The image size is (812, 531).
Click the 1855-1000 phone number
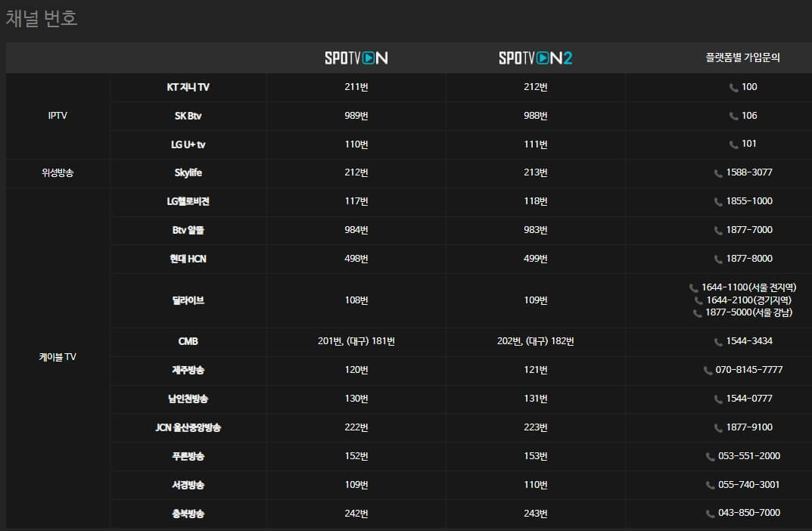click(749, 200)
